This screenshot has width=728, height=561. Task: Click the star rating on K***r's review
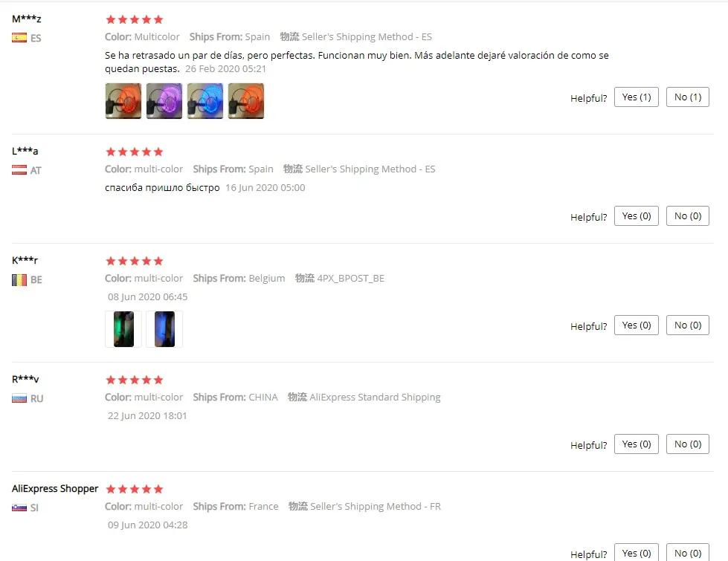(134, 261)
